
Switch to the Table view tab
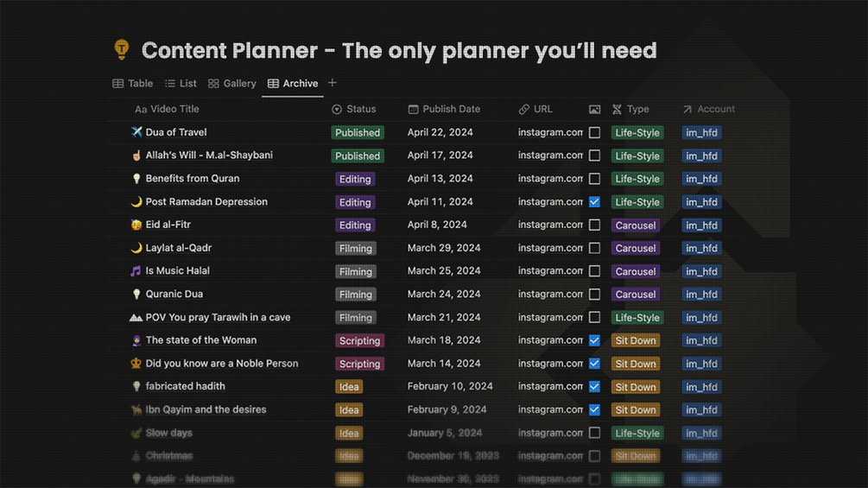(x=133, y=84)
